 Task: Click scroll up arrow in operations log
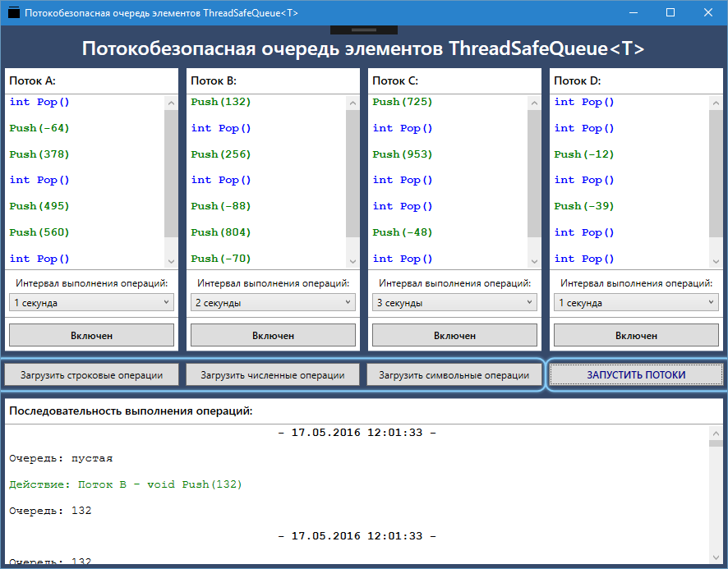point(716,433)
